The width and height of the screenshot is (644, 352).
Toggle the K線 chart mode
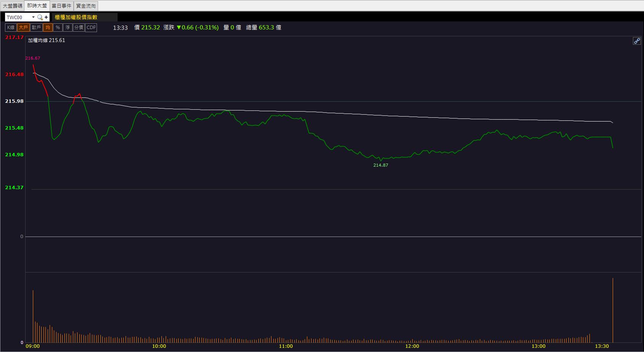click(x=11, y=28)
